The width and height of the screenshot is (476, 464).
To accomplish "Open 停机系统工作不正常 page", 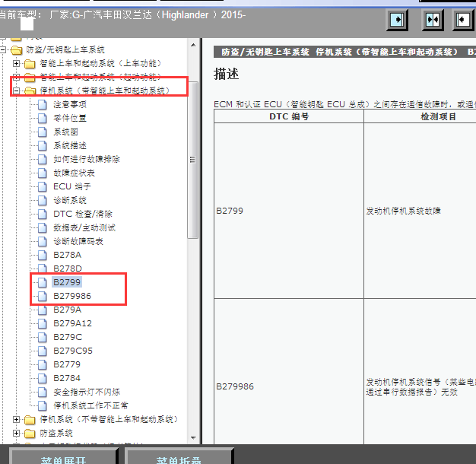I will tap(90, 405).
